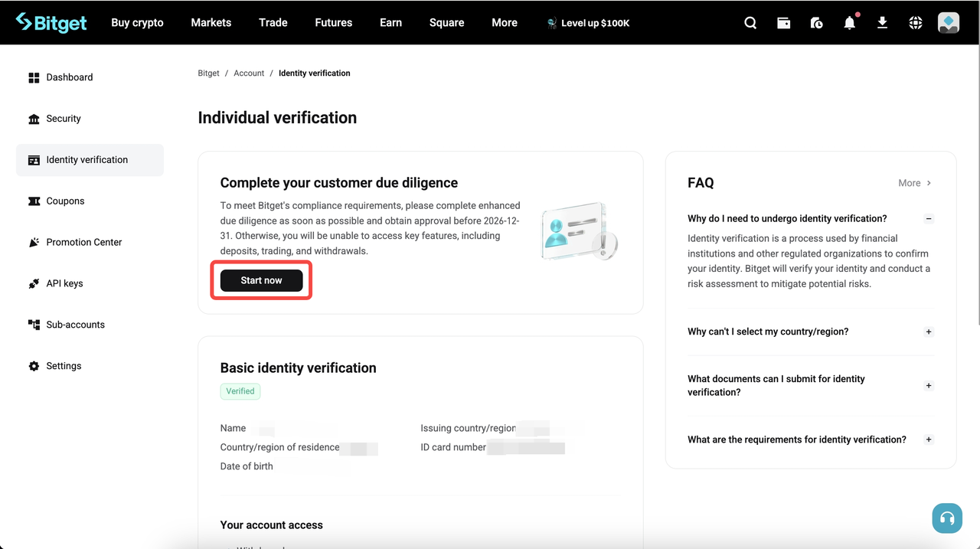This screenshot has height=549, width=980.
Task: Click the Bitget logo
Action: 51,22
